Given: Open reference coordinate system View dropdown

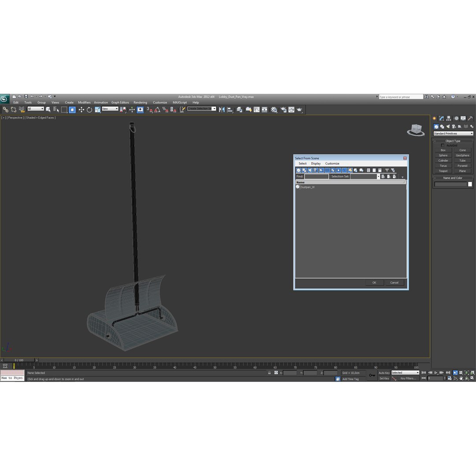Looking at the screenshot, I should pos(110,109).
